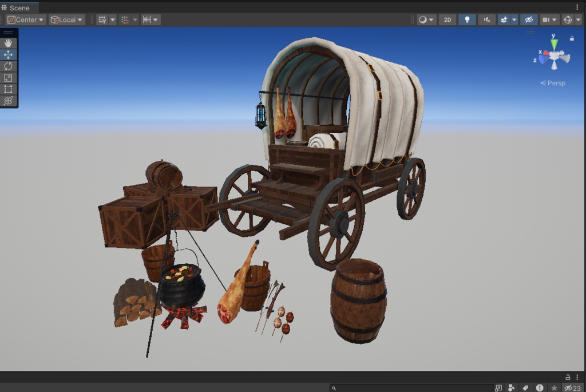The height and width of the screenshot is (392, 586).
Task: Toggle Gizmos visibility button
Action: pyautogui.click(x=568, y=20)
